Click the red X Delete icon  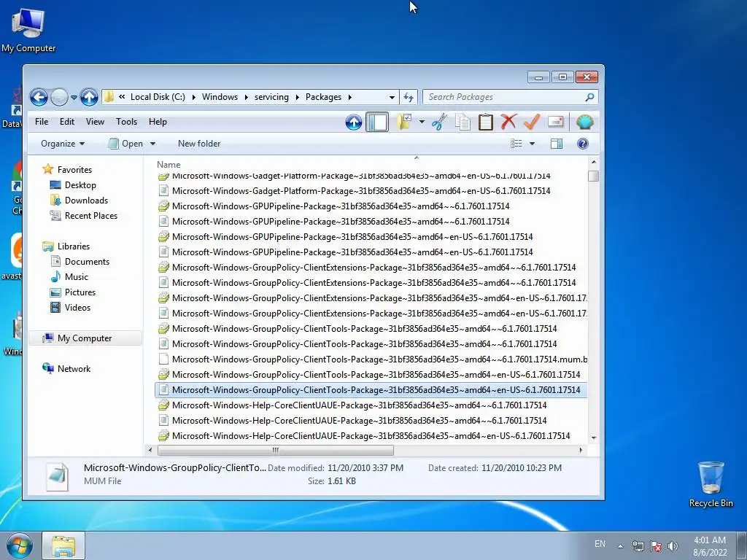[x=508, y=122]
